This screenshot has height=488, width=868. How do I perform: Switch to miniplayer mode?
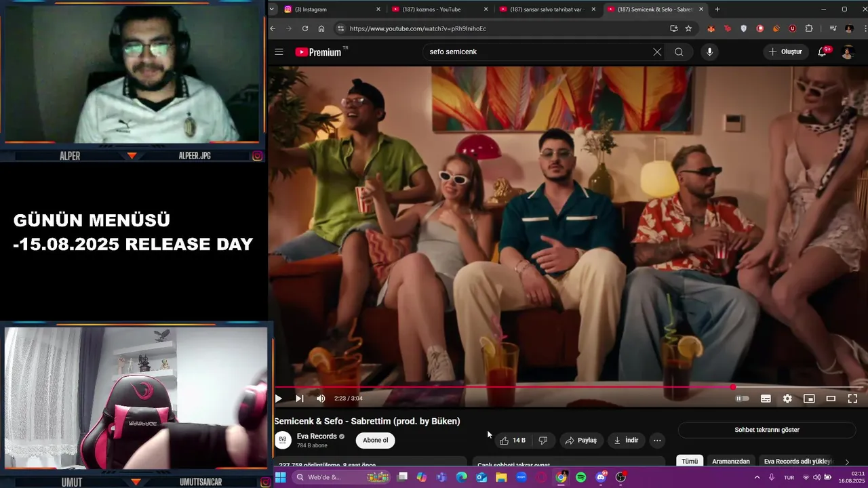pyautogui.click(x=809, y=399)
